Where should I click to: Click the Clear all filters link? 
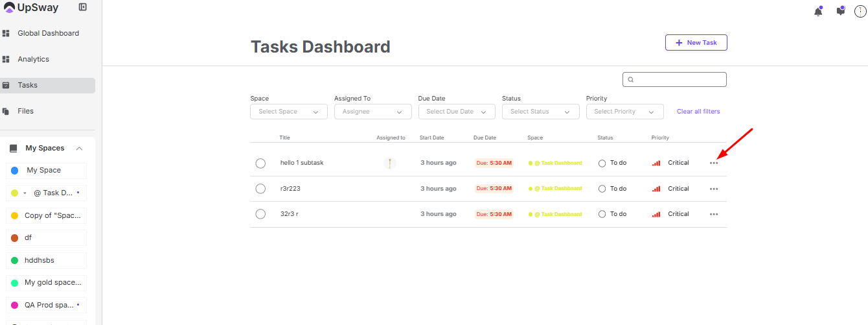(698, 112)
